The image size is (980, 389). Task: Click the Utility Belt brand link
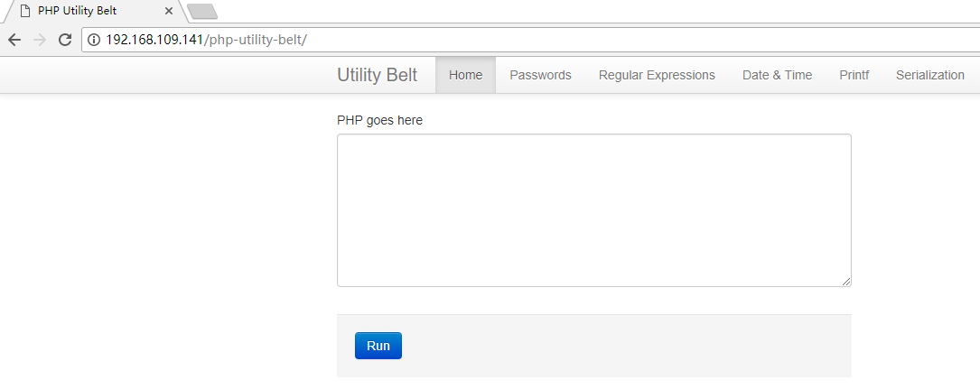coord(377,75)
